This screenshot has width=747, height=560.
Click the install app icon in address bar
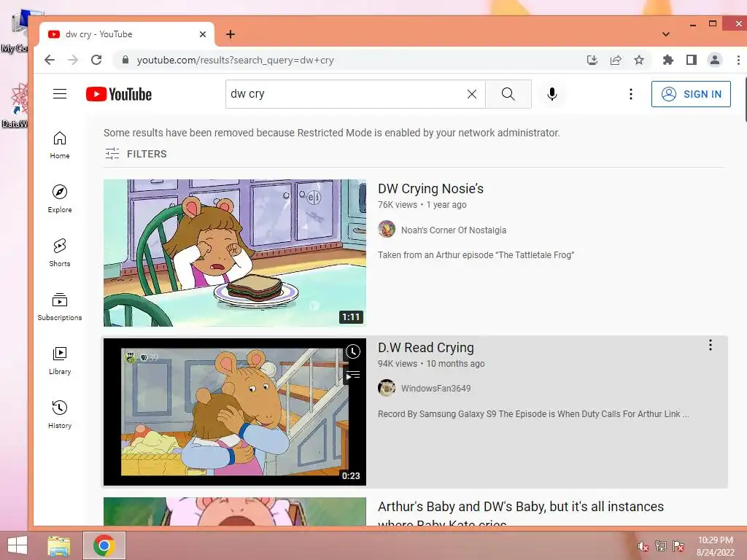(x=592, y=60)
